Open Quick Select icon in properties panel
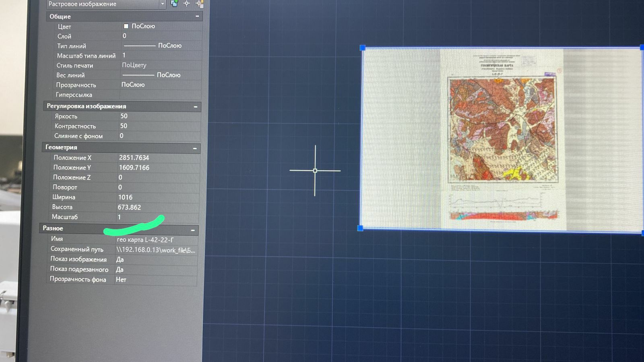The image size is (644, 362). pos(199,4)
